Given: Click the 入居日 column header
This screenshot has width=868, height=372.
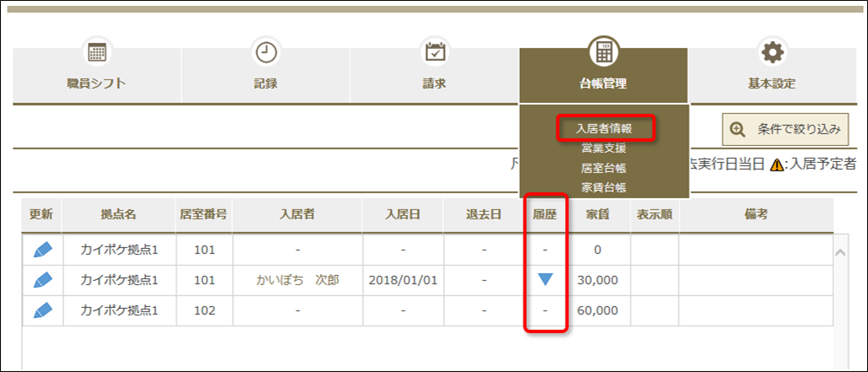Looking at the screenshot, I should 403,215.
